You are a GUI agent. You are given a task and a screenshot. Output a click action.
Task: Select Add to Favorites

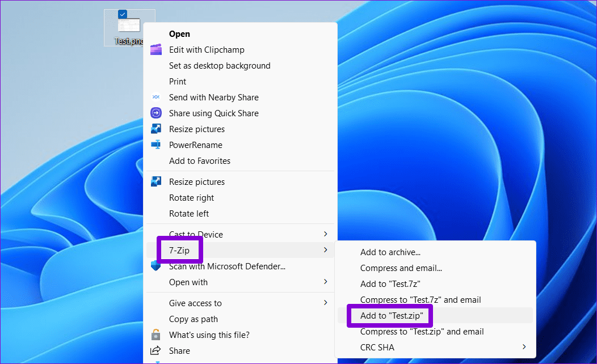200,160
